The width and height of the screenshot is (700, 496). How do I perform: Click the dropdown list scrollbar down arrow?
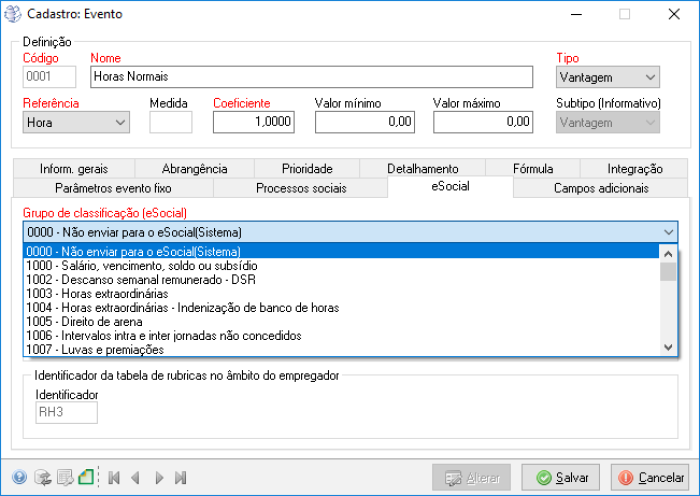[668, 346]
